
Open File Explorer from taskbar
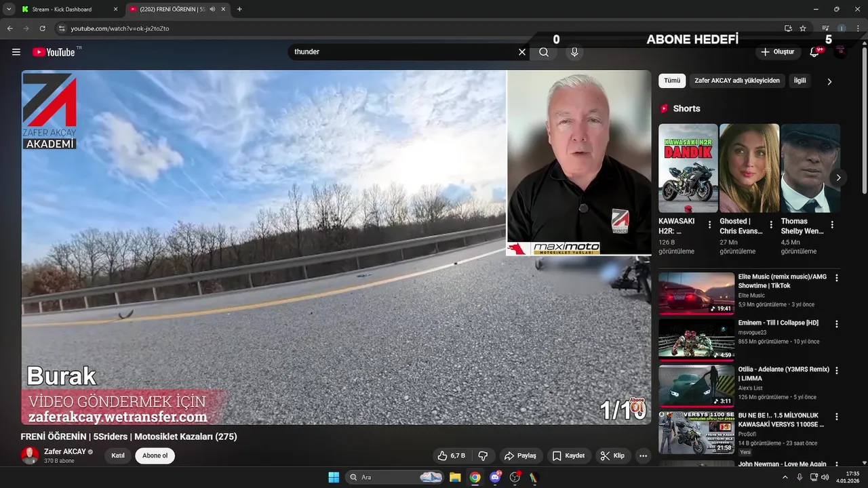pyautogui.click(x=455, y=477)
